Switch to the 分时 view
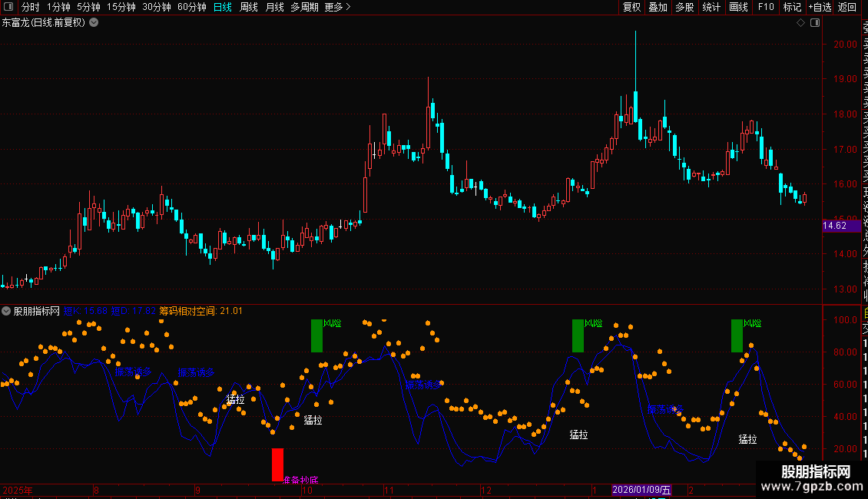Viewport: 868px width, 499px height. (31, 7)
